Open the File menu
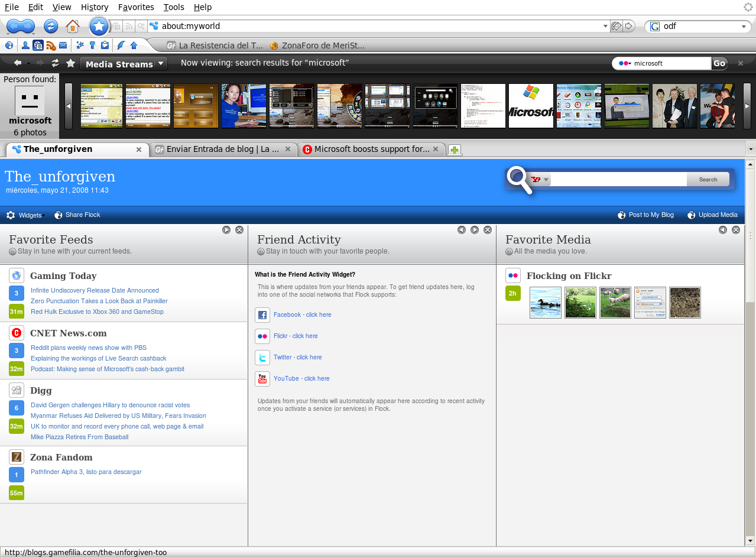The width and height of the screenshot is (756, 558). [x=12, y=7]
